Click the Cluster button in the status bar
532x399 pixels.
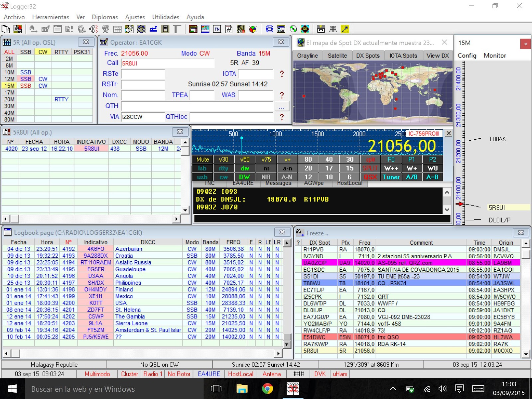[x=129, y=374]
